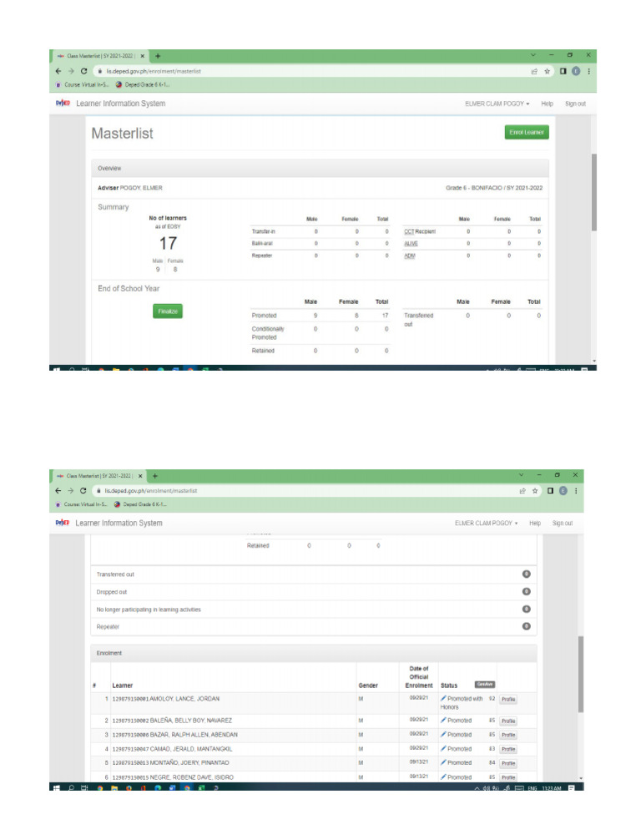
Task: Open Profile for BAZAR, RALPH ALLEN
Action: pos(508,735)
